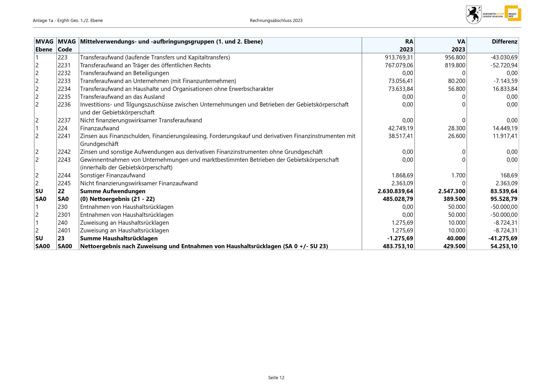Select the Summe Haushaltsrücklagen row label
Viewport: 554px width, 392px height.
point(119,238)
